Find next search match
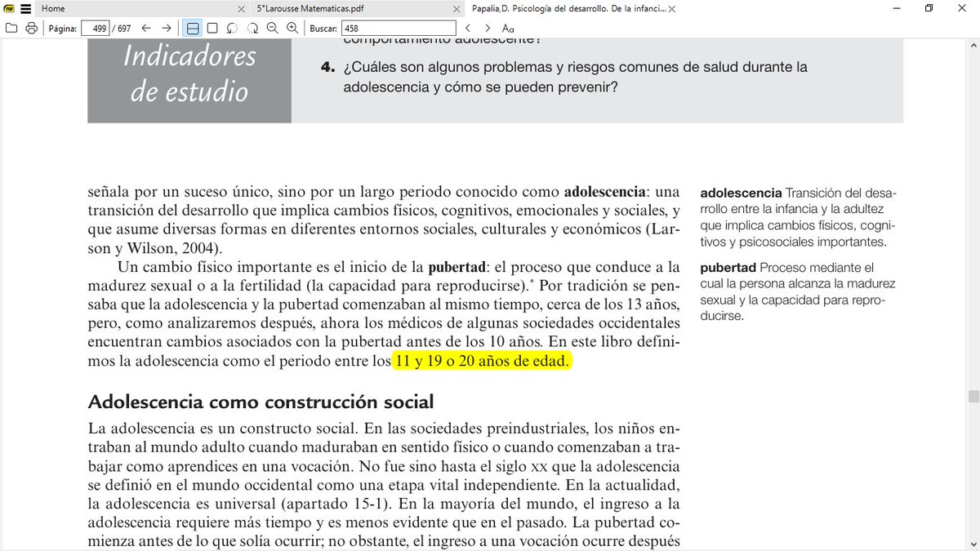The image size is (980, 551). click(488, 28)
